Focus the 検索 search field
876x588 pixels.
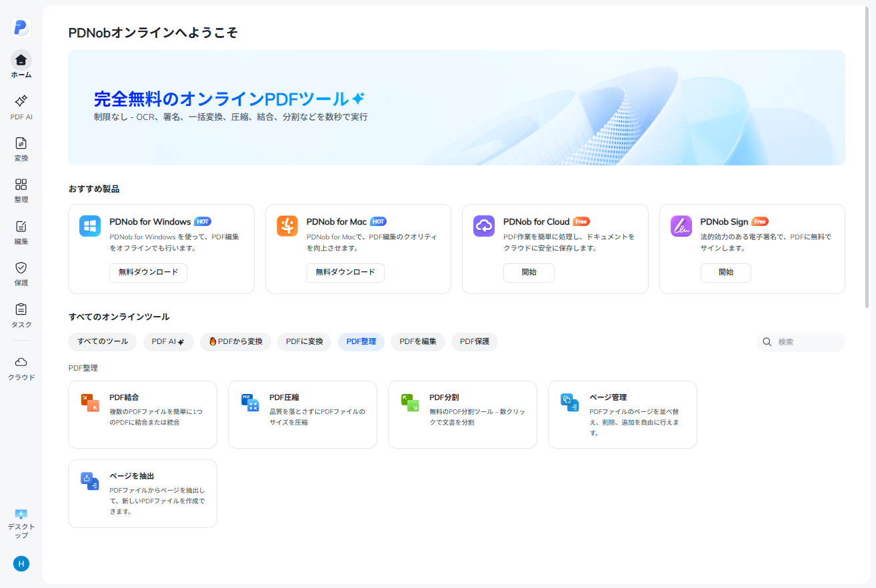click(801, 342)
